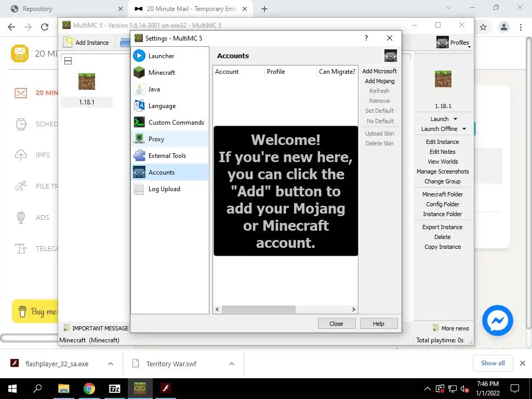
Task: Open 7-Zip from the taskbar
Action: [115, 389]
